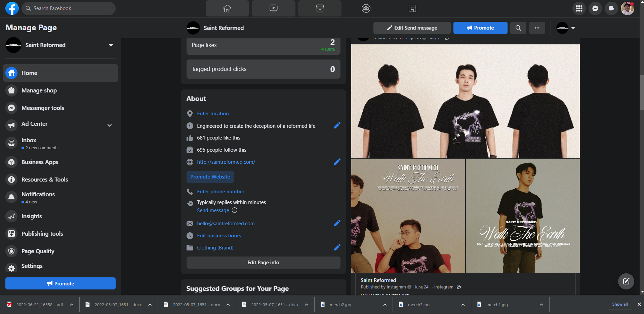Image resolution: width=644 pixels, height=314 pixels.
Task: Click the Saint Reformed page logo in header
Action: pyautogui.click(x=193, y=28)
